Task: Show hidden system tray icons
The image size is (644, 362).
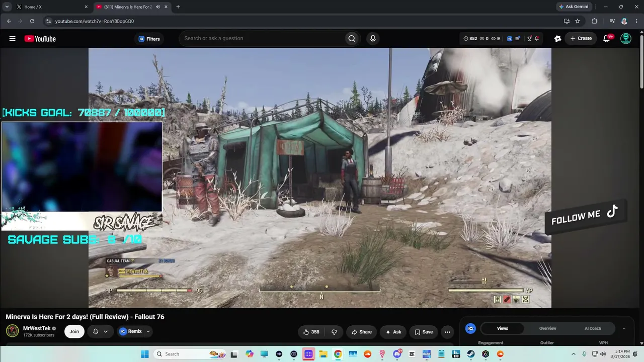Action: [x=574, y=354]
